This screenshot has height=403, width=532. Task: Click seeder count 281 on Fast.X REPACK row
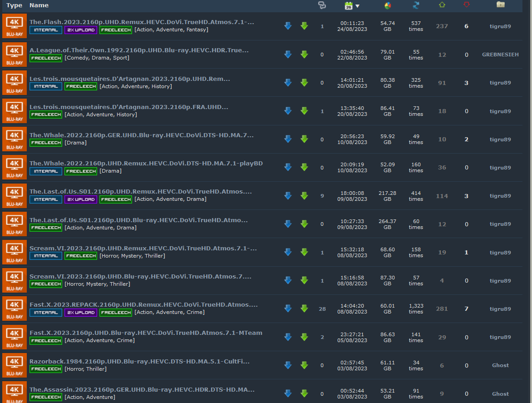(442, 308)
